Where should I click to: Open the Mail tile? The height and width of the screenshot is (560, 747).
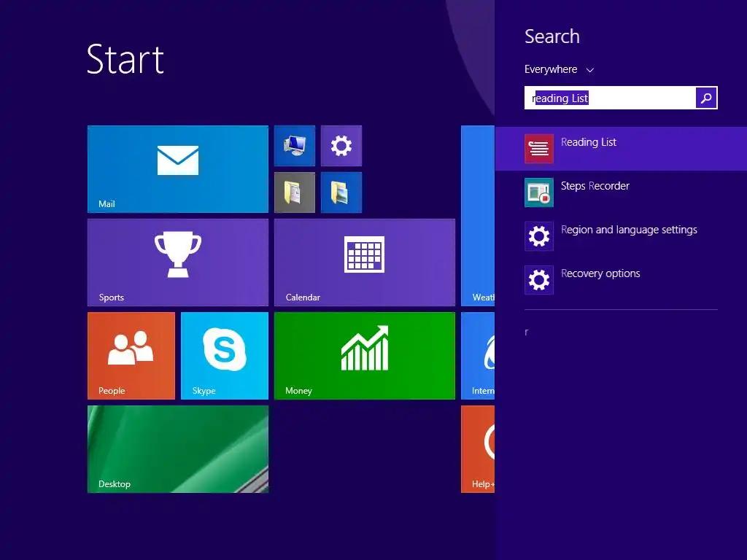pos(178,169)
